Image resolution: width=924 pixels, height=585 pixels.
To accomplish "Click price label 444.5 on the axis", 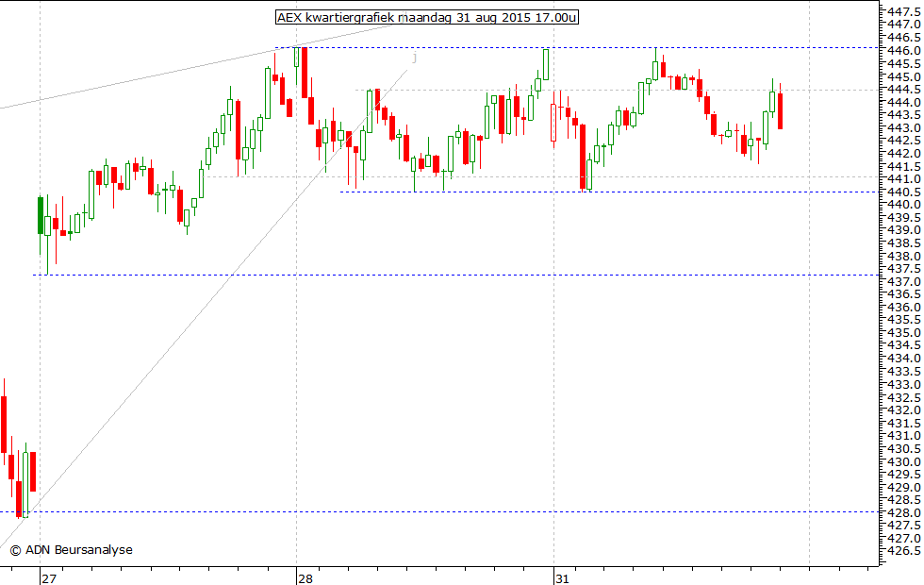I will (x=903, y=89).
